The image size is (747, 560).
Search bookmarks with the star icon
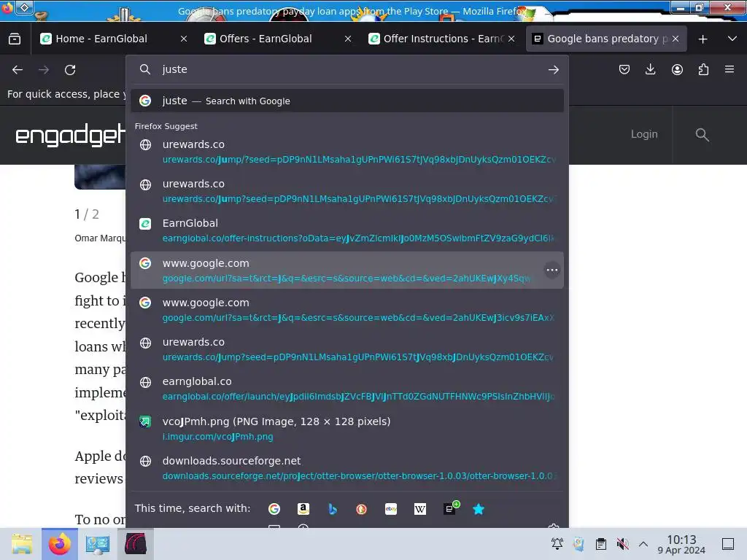coord(479,509)
